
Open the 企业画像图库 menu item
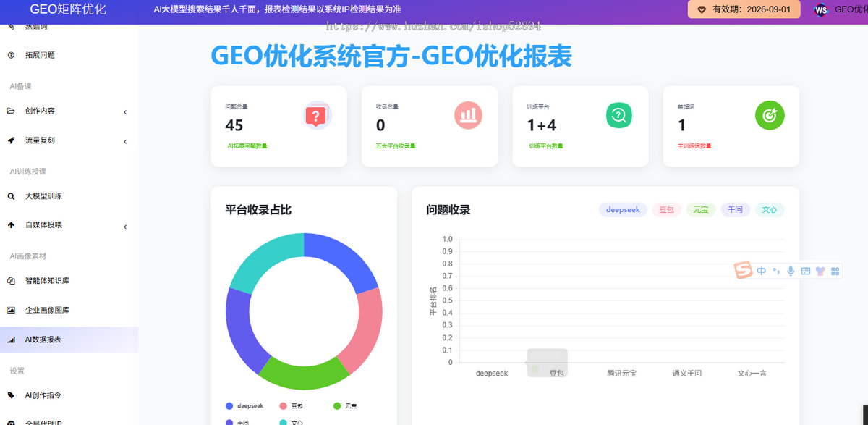pyautogui.click(x=69, y=310)
